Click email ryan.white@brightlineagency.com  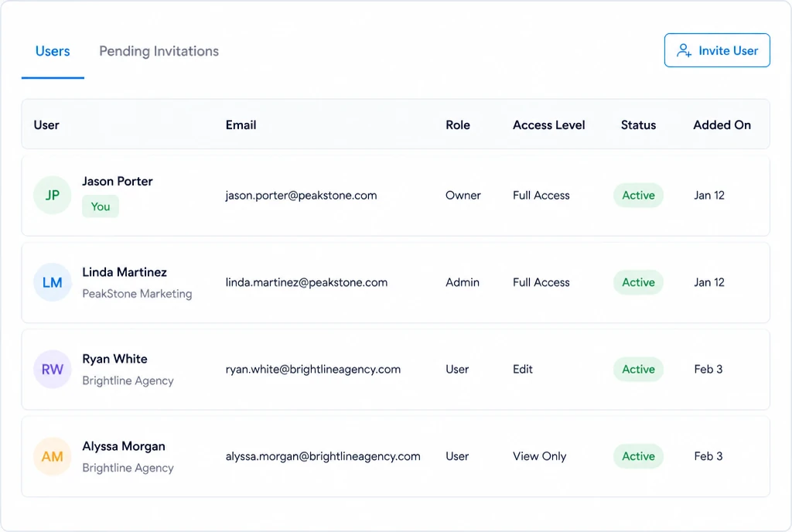pos(313,369)
